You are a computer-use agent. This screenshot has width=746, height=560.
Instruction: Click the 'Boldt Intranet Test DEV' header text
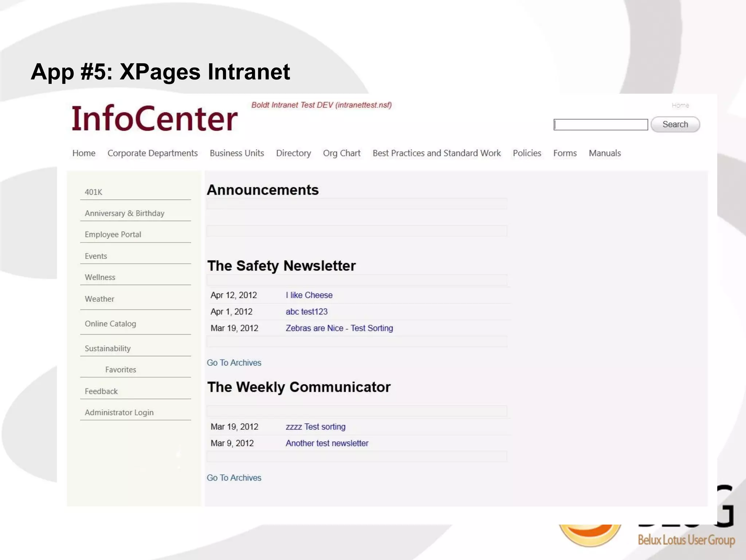click(x=321, y=105)
